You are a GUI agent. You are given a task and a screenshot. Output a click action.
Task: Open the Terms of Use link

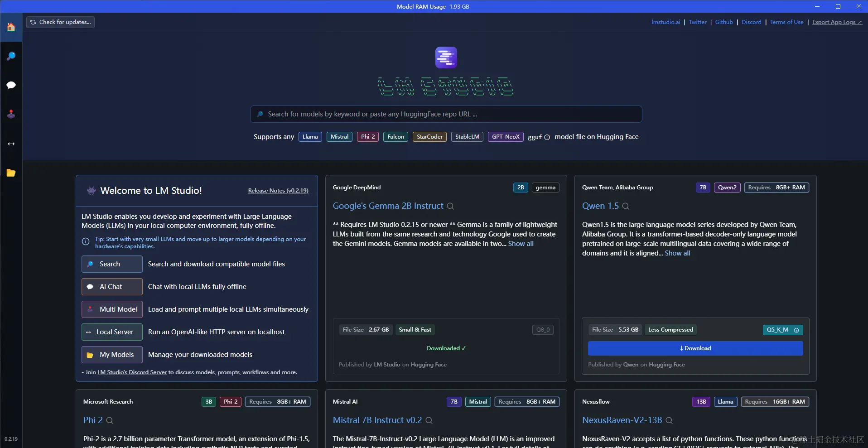pos(786,22)
